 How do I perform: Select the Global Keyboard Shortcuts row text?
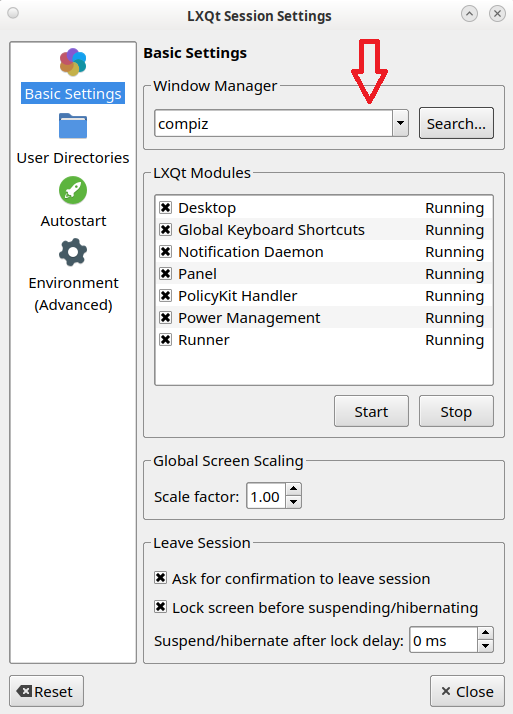pos(271,230)
